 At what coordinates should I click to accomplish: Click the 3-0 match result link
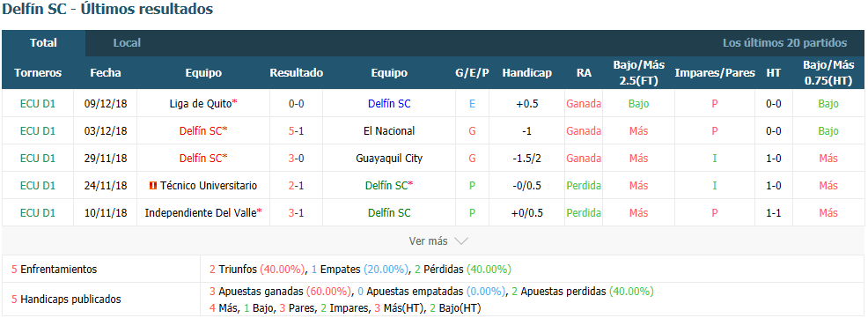[296, 158]
